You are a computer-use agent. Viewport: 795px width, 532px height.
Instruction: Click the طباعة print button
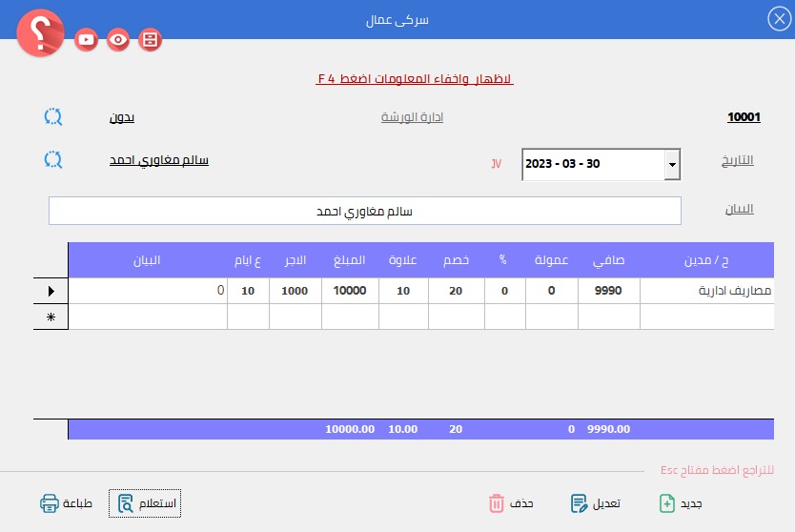click(x=67, y=503)
